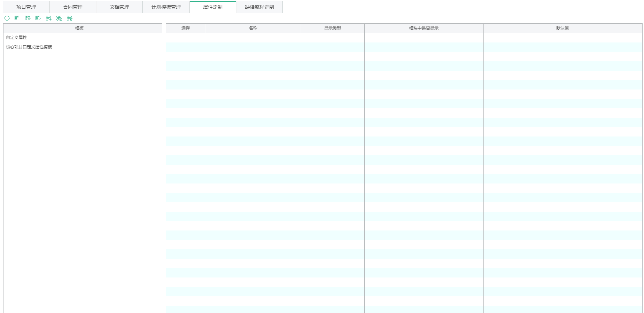Open the 计划模板管理 tab
The height and width of the screenshot is (313, 644).
(166, 7)
